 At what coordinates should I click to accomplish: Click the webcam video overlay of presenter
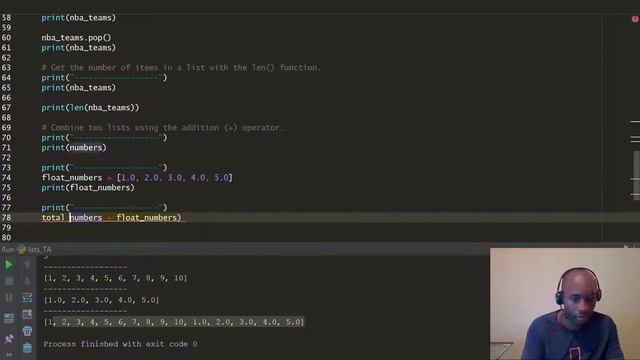[x=565, y=304]
